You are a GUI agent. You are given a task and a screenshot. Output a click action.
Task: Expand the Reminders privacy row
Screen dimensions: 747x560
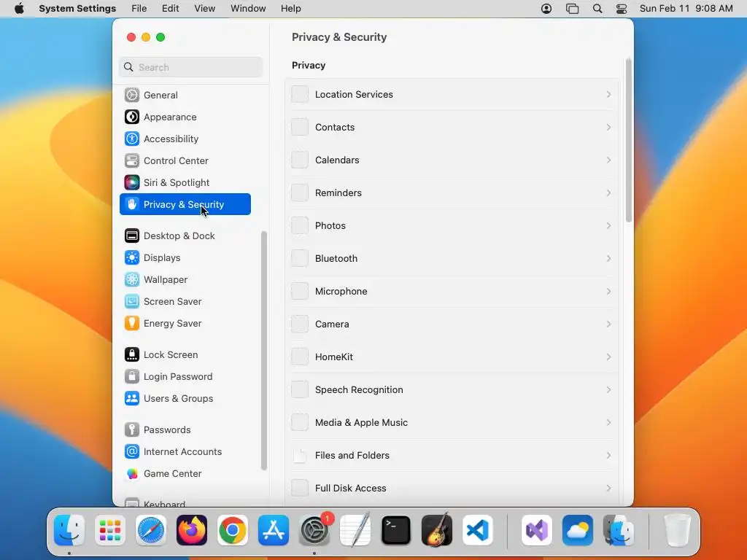[452, 192]
